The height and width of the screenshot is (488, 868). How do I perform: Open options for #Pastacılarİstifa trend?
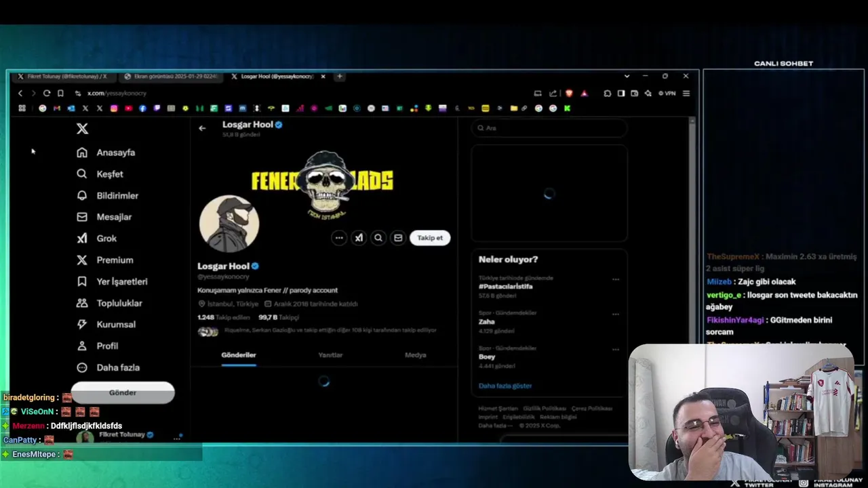(616, 279)
